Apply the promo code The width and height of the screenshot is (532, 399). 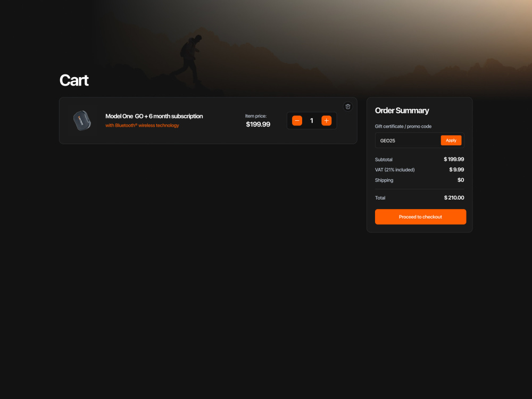451,140
